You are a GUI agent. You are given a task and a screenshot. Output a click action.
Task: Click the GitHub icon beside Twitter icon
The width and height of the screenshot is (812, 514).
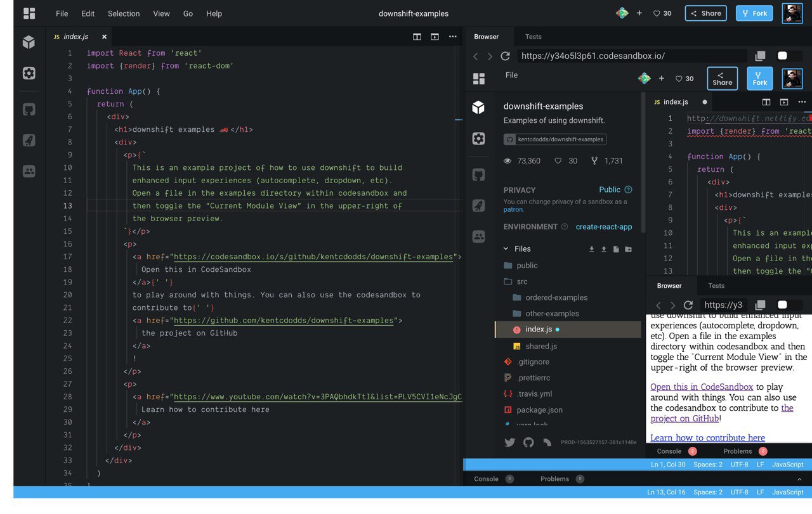528,442
